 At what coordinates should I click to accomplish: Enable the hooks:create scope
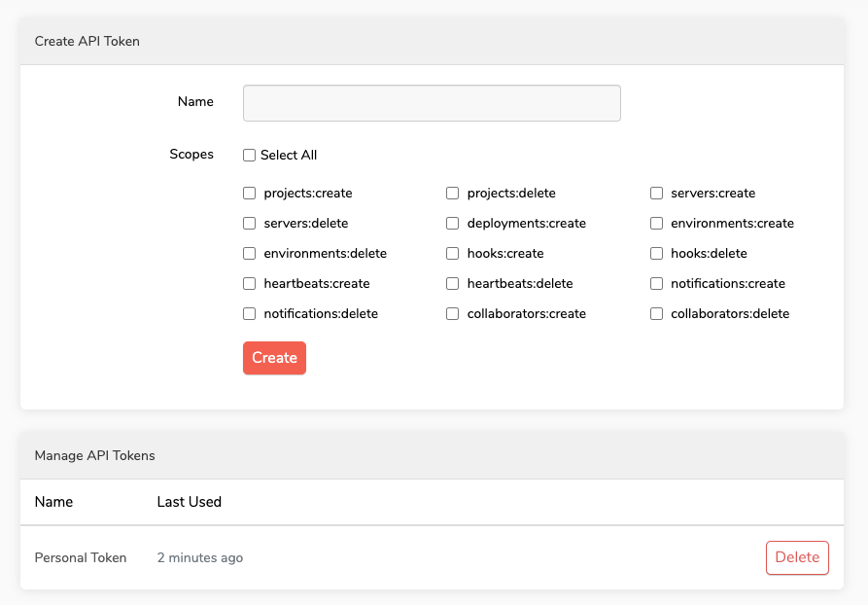pos(452,253)
